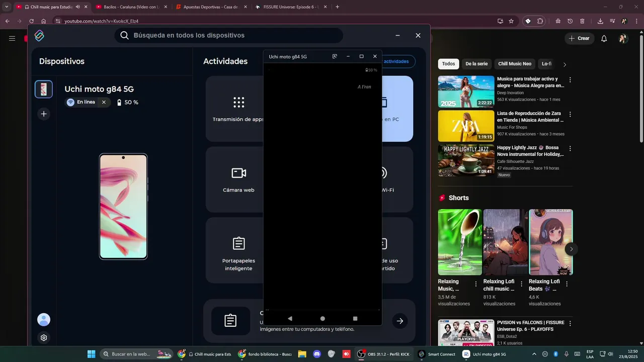Viewport: 644px width, 362px height.
Task: Switch to Apuestas Deportivas browser tab
Action: pos(210,7)
